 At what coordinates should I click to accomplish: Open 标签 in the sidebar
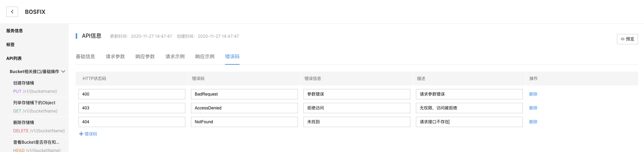coord(10,45)
